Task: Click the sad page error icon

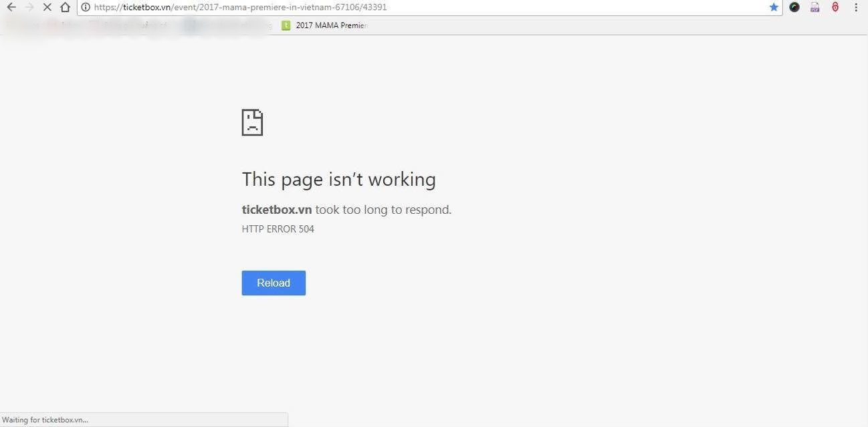Action: (x=252, y=122)
